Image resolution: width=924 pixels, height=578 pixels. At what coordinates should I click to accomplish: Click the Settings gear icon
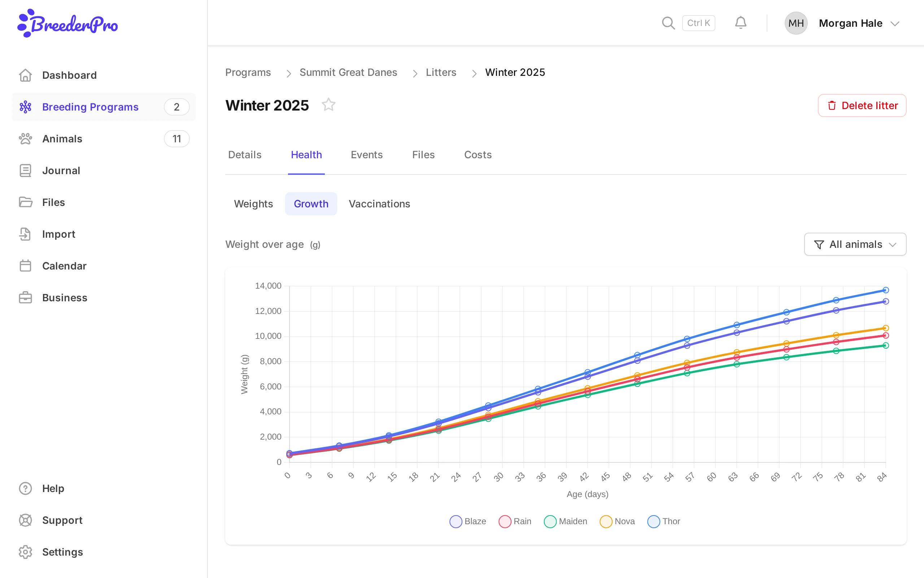point(26,552)
